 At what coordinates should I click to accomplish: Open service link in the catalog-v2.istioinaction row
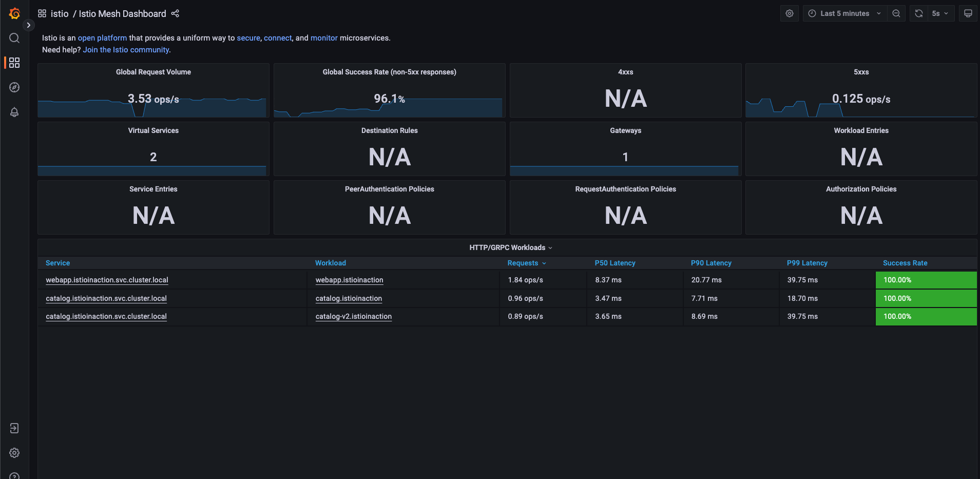point(106,316)
